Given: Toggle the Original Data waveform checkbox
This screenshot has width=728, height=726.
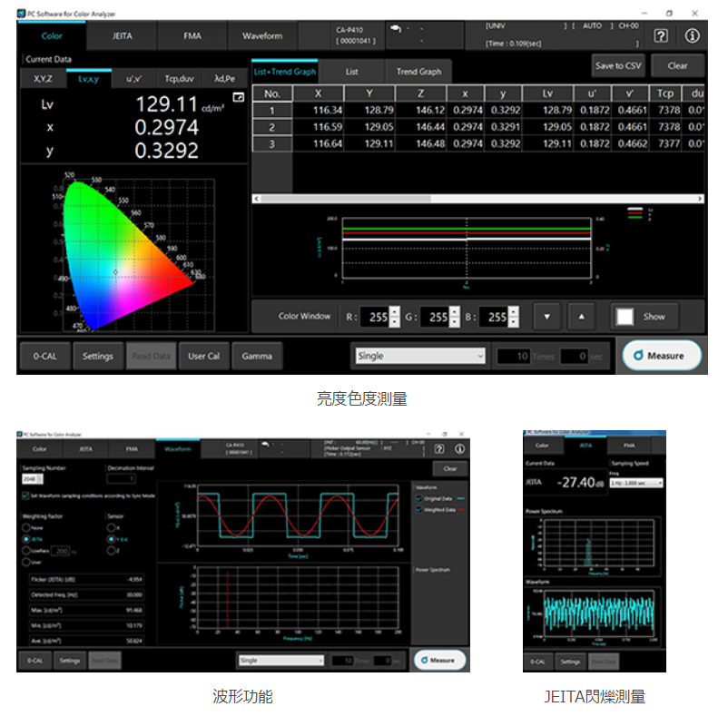Looking at the screenshot, I should point(418,498).
